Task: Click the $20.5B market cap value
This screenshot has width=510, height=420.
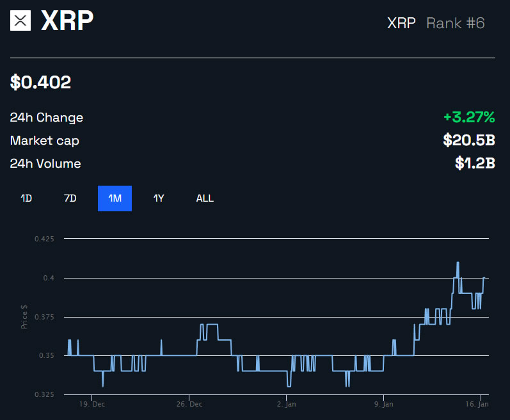Action: coord(469,140)
